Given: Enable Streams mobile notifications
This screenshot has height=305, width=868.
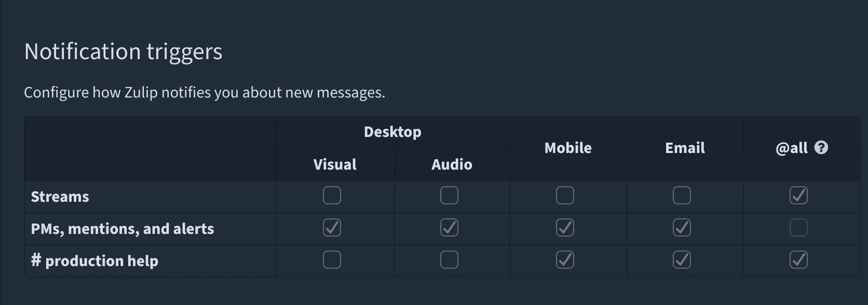Looking at the screenshot, I should click(565, 196).
